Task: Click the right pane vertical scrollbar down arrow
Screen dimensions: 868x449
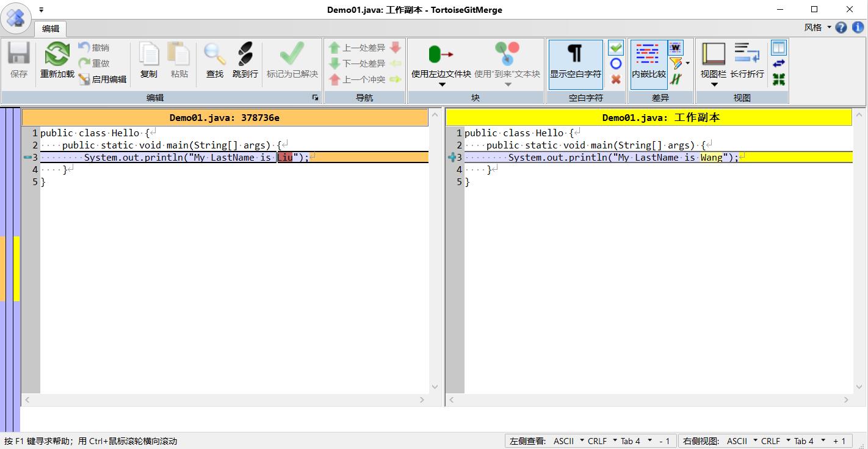Action: (858, 387)
